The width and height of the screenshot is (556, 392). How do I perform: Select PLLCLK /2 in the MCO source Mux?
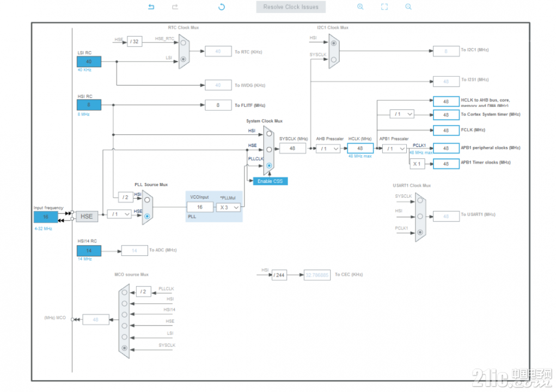tap(125, 293)
